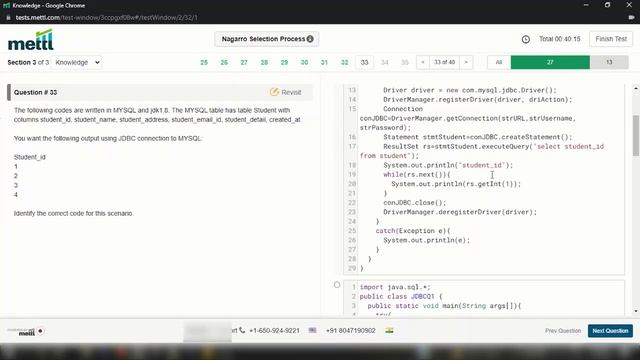
Task: Jump to question 27
Action: (x=244, y=62)
